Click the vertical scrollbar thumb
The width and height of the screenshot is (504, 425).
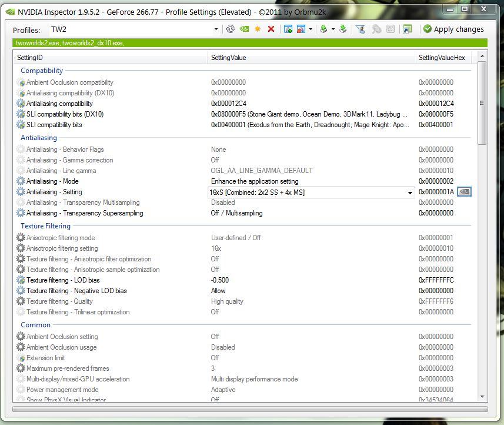tap(482, 103)
